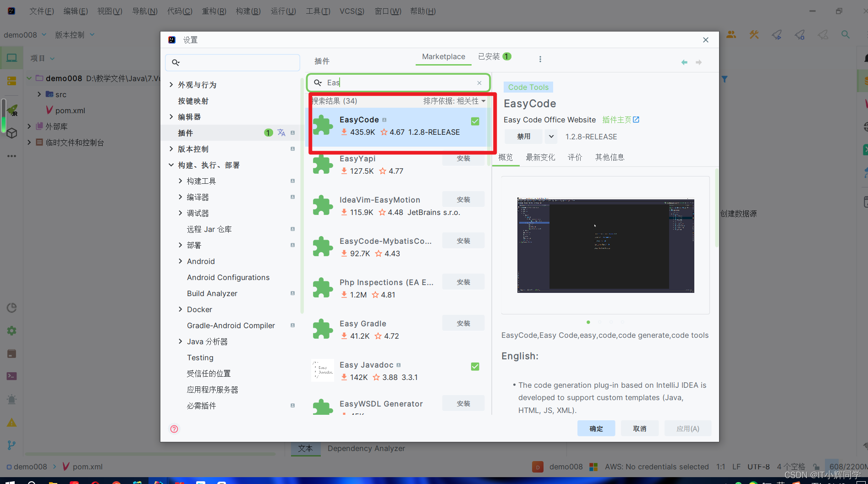Open the 重构(R) menu
Screen dimensions: 868x484
point(214,11)
